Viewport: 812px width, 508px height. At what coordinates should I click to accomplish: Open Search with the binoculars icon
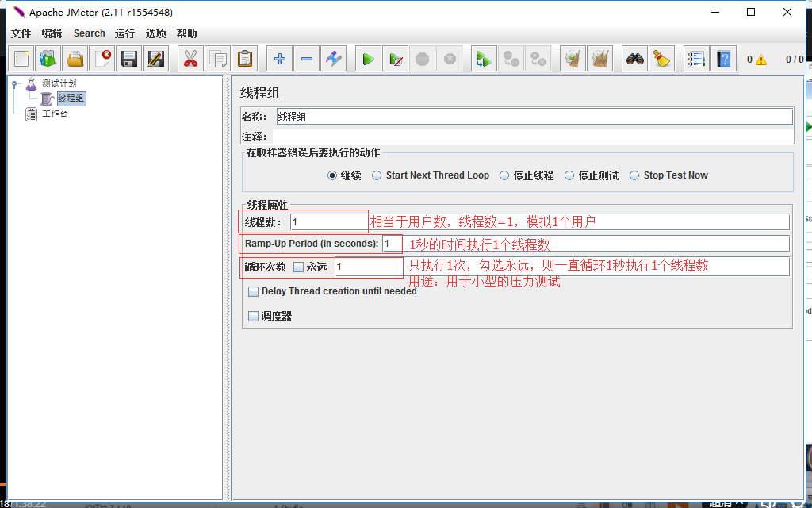tap(635, 59)
